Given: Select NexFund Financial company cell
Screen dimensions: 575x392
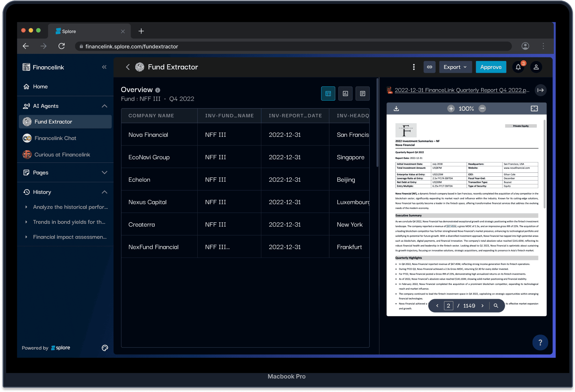Looking at the screenshot, I should tap(159, 247).
